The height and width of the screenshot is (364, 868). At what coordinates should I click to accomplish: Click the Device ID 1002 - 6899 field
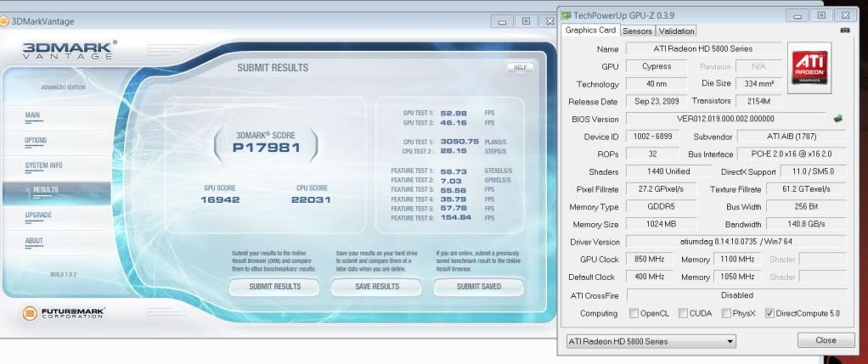point(652,136)
